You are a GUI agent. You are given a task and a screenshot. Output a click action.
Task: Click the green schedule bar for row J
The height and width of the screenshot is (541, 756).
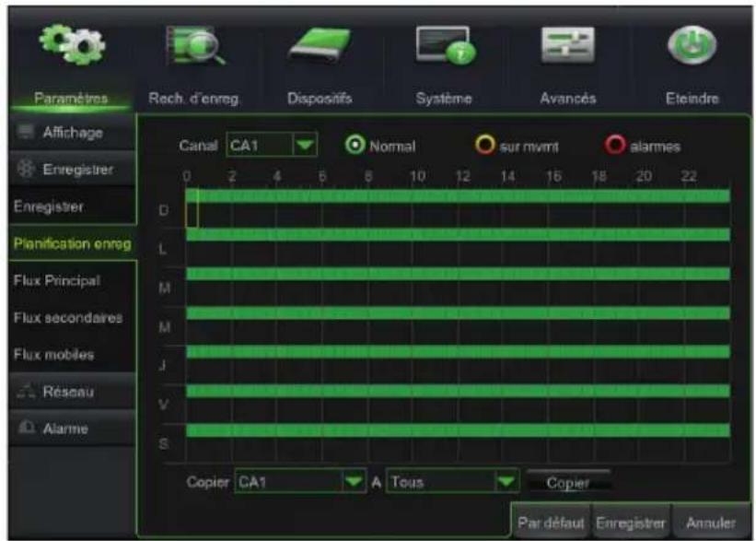pos(458,352)
